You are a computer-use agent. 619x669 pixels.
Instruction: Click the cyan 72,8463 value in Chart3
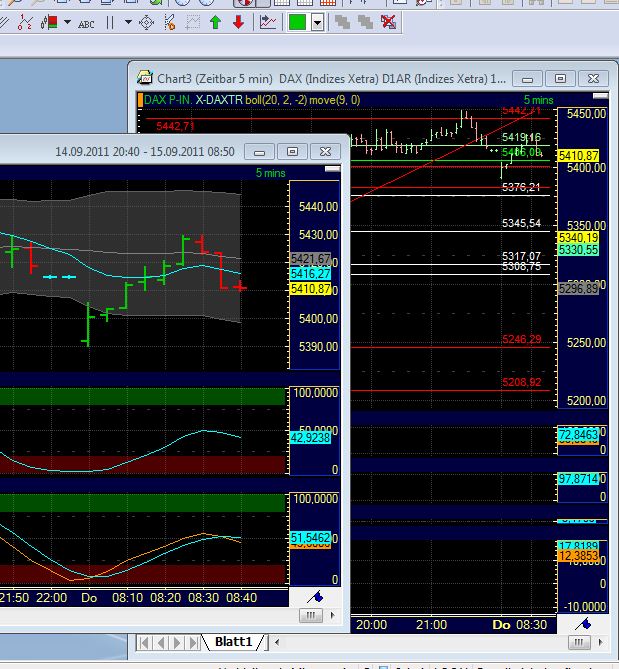coord(578,435)
